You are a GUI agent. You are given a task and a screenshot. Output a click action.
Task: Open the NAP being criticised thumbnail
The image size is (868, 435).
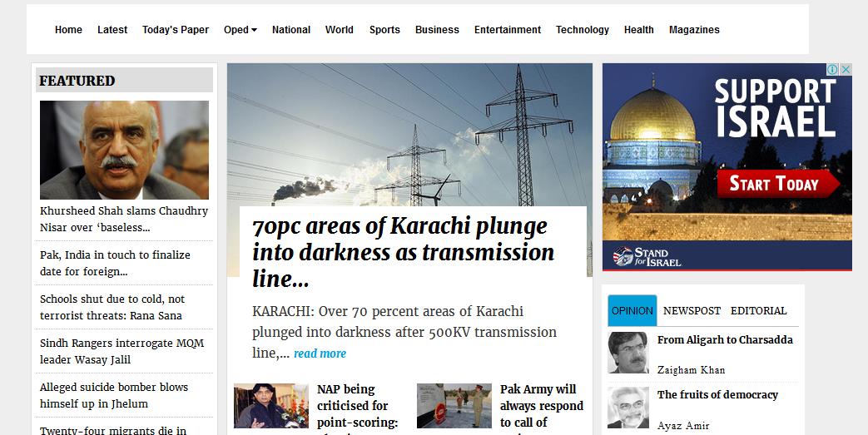point(271,406)
